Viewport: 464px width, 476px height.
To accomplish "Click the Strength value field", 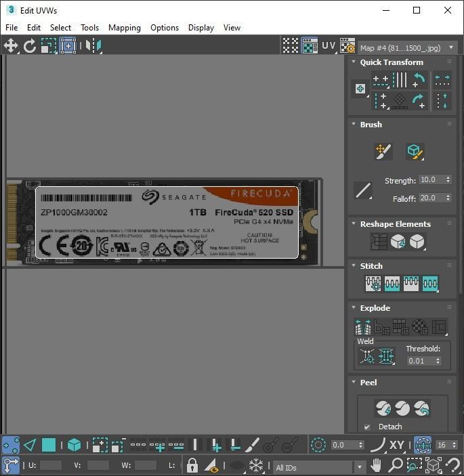I will pyautogui.click(x=431, y=179).
